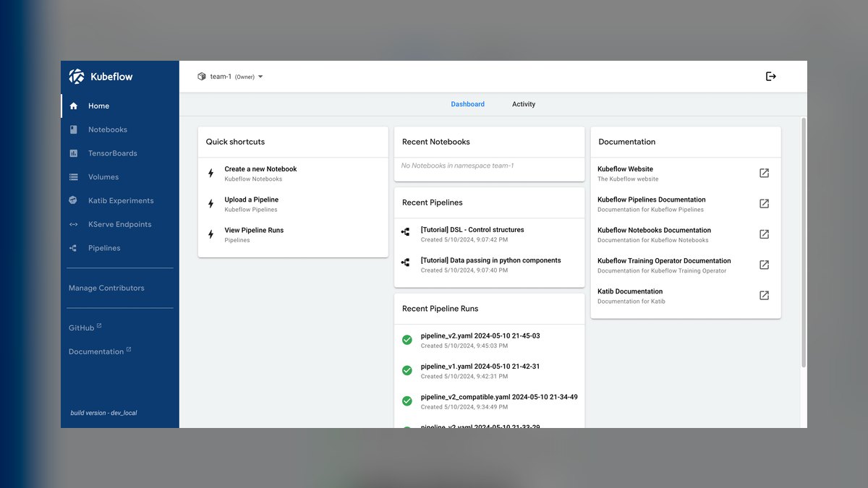Open external icon for Training Operator Documentation
This screenshot has height=488, width=868.
(x=764, y=265)
